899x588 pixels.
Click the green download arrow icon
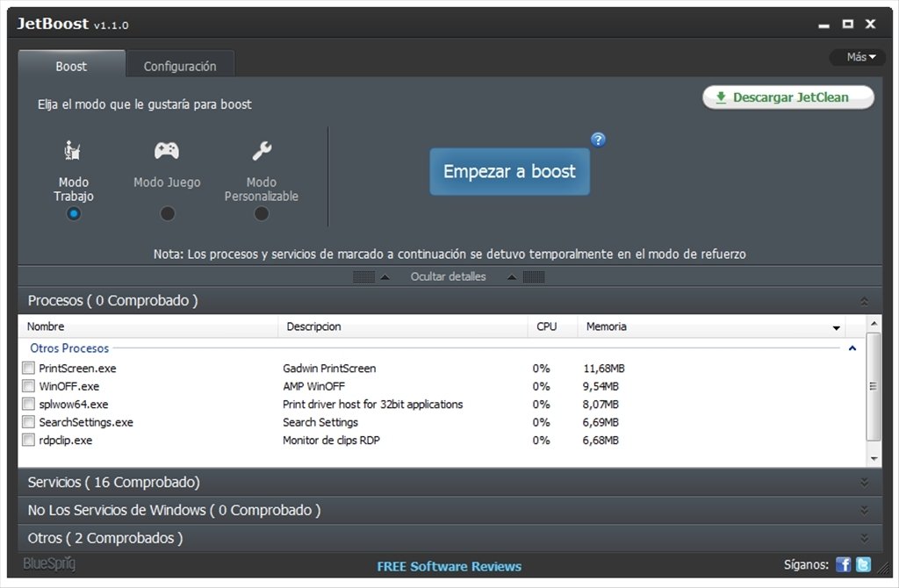[x=721, y=97]
